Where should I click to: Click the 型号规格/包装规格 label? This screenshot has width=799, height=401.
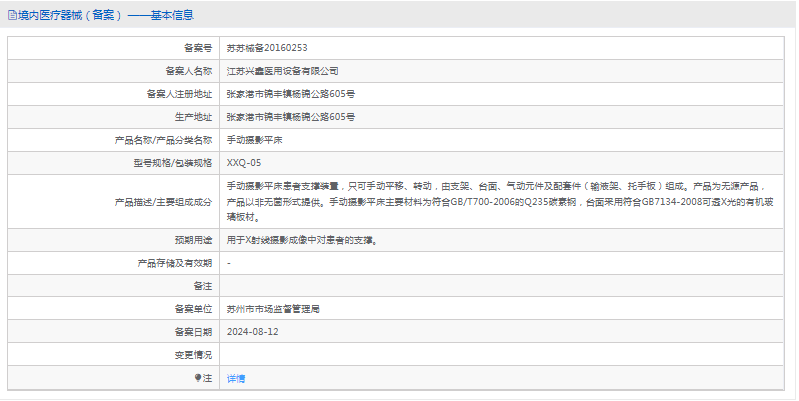coord(172,163)
